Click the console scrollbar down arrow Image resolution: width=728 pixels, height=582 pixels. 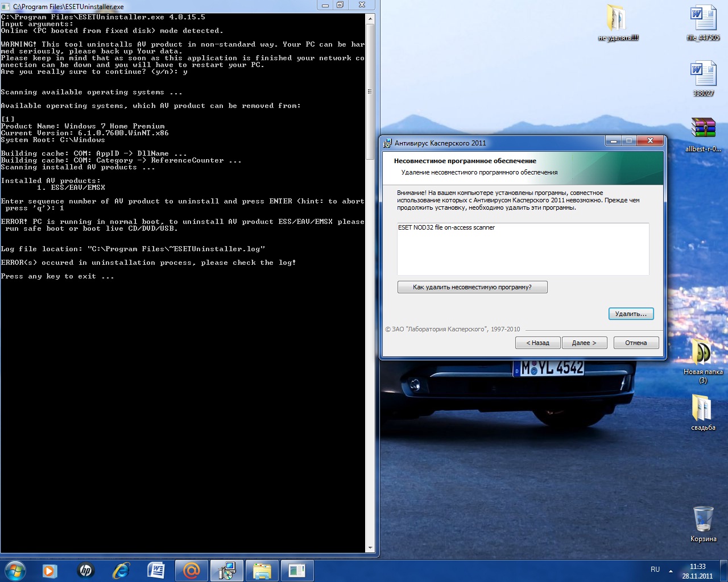coord(370,548)
